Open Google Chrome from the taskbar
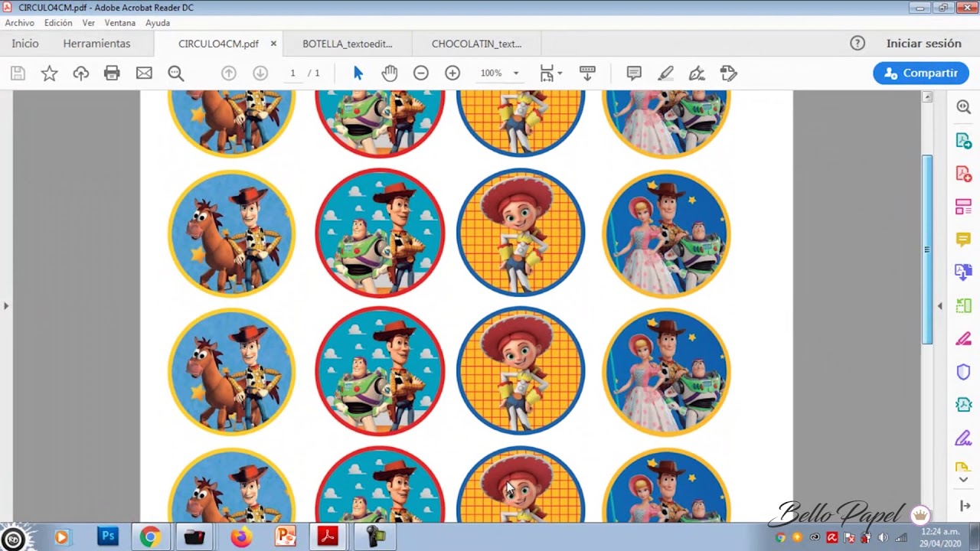 tap(150, 537)
